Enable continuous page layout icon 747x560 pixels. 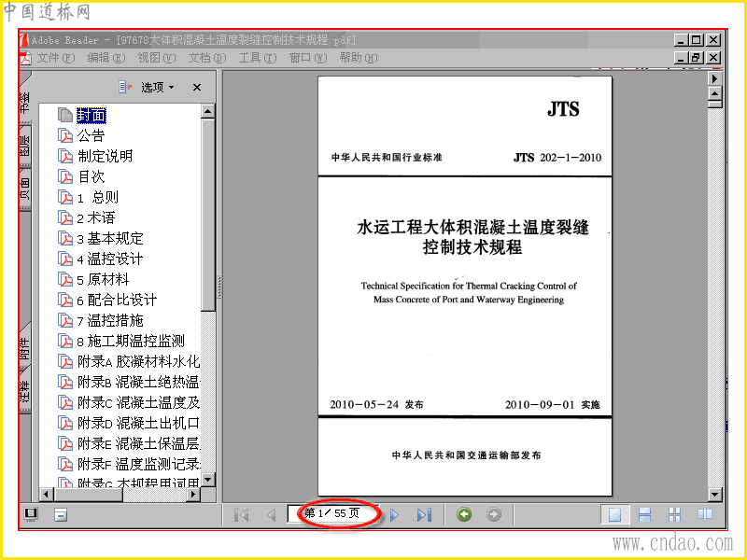[644, 514]
